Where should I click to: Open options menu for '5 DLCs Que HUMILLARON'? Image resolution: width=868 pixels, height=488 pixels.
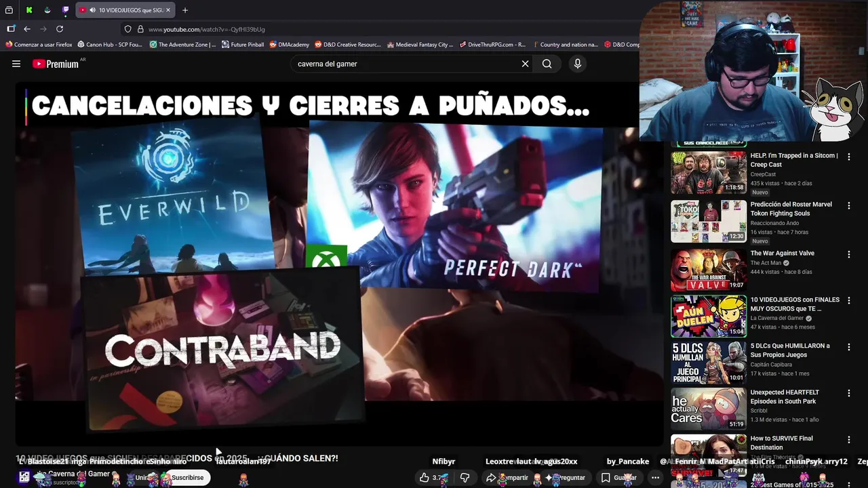848,346
